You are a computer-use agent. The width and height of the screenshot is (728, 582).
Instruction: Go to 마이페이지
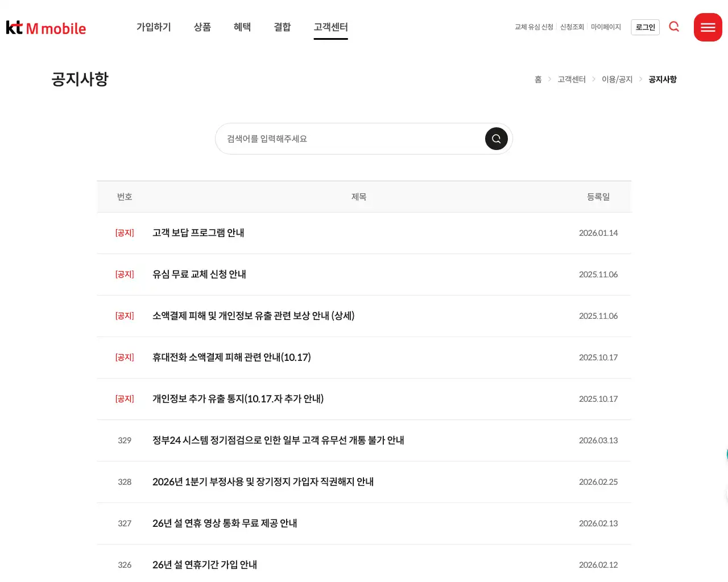click(606, 27)
